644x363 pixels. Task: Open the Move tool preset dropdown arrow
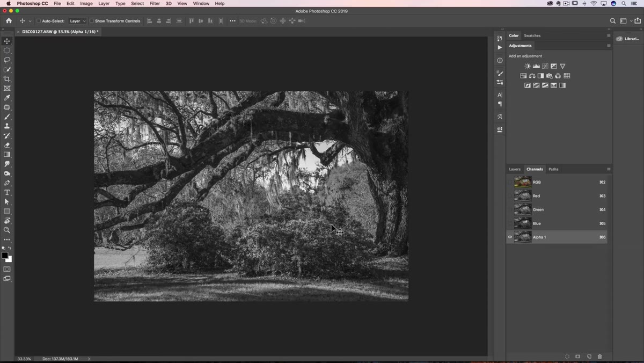(30, 21)
